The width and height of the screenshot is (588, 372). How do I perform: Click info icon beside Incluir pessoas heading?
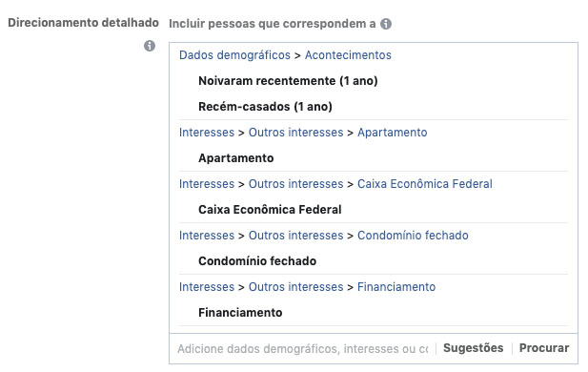tap(386, 24)
